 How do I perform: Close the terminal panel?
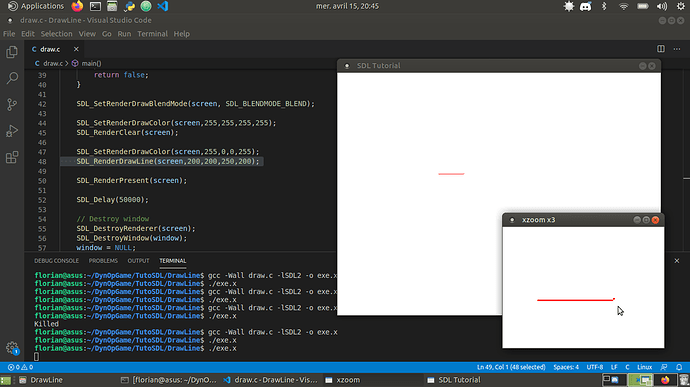point(677,261)
